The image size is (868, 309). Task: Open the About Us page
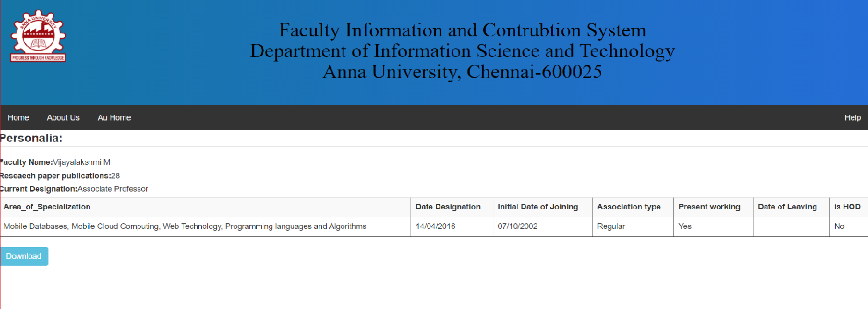[63, 117]
